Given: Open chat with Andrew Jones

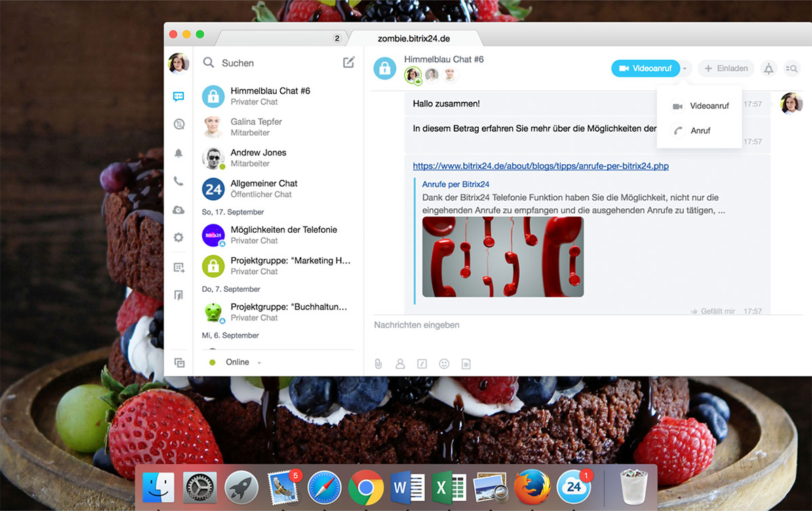Looking at the screenshot, I should pos(278,157).
